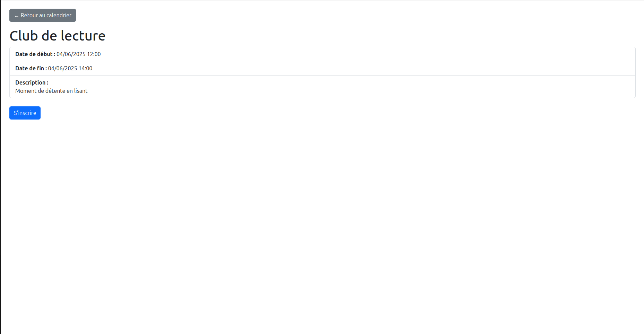Click the start time 12:00
The width and height of the screenshot is (644, 334).
click(x=94, y=54)
